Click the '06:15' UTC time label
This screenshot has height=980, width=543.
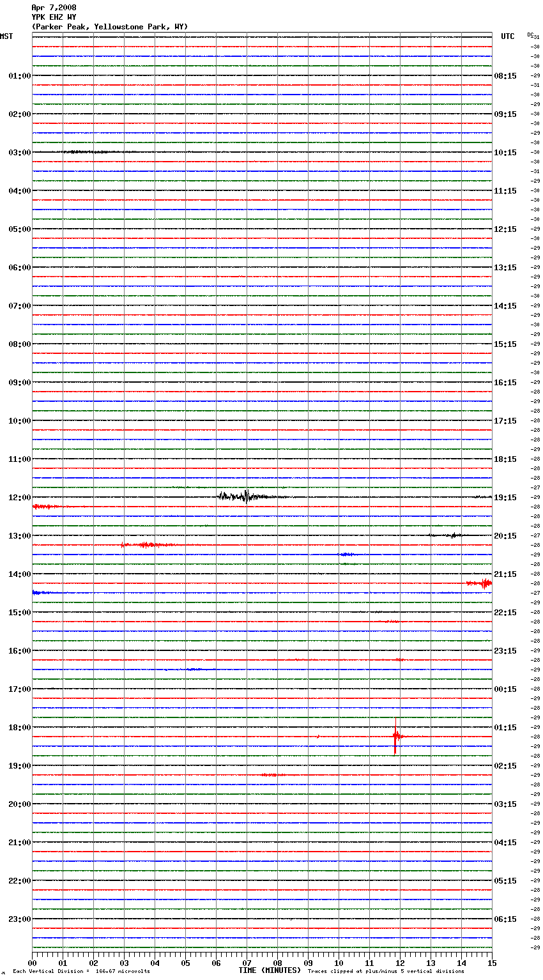(x=505, y=919)
